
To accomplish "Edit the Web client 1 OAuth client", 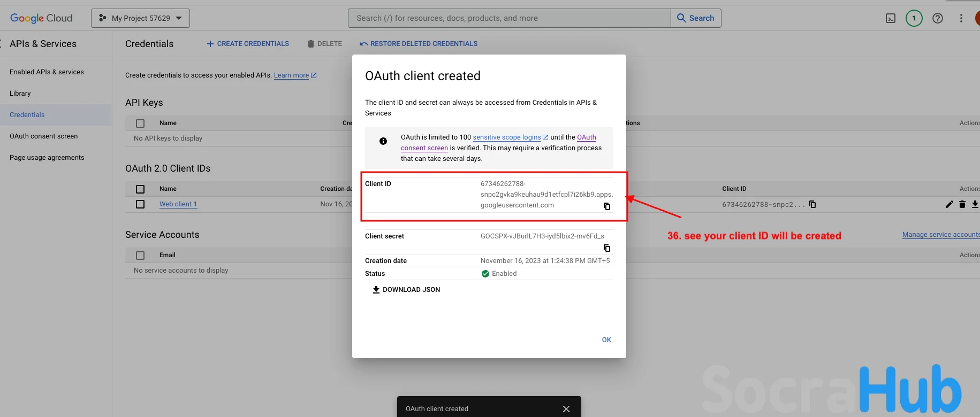I will 949,204.
